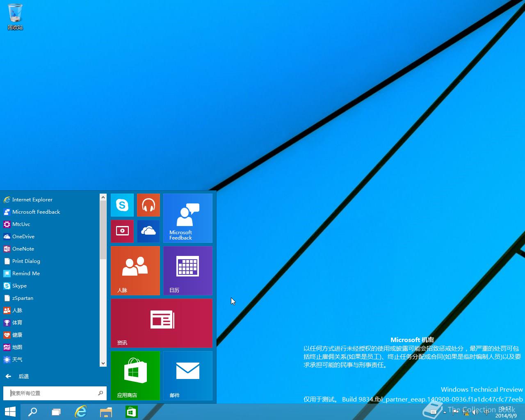This screenshot has width=525, height=420.
Task: Click the app list scrollbar down arrow
Action: coord(103,363)
